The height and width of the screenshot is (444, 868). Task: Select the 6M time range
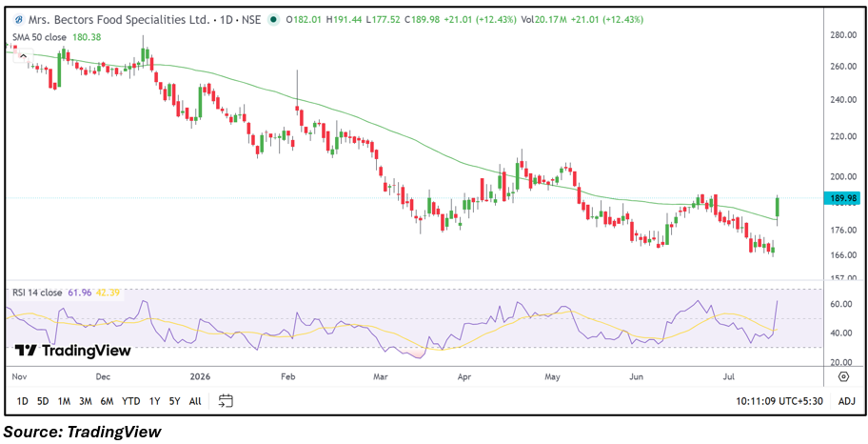coord(107,401)
